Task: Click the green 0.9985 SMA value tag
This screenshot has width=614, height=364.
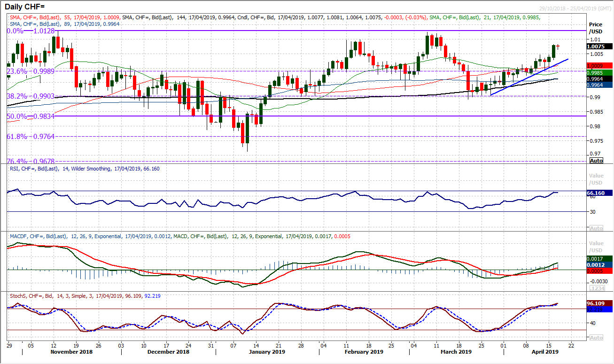Action: click(x=598, y=73)
